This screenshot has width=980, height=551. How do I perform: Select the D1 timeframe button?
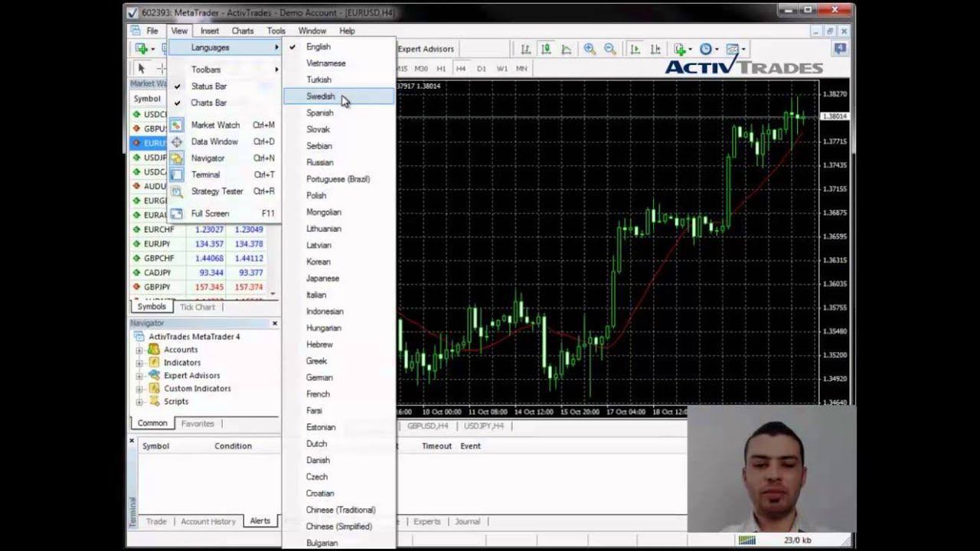tap(482, 69)
